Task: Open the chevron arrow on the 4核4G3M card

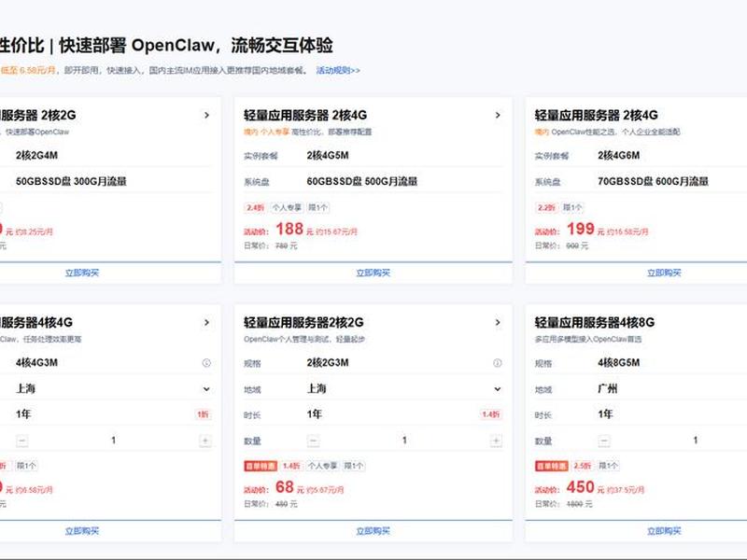Action: point(206,323)
